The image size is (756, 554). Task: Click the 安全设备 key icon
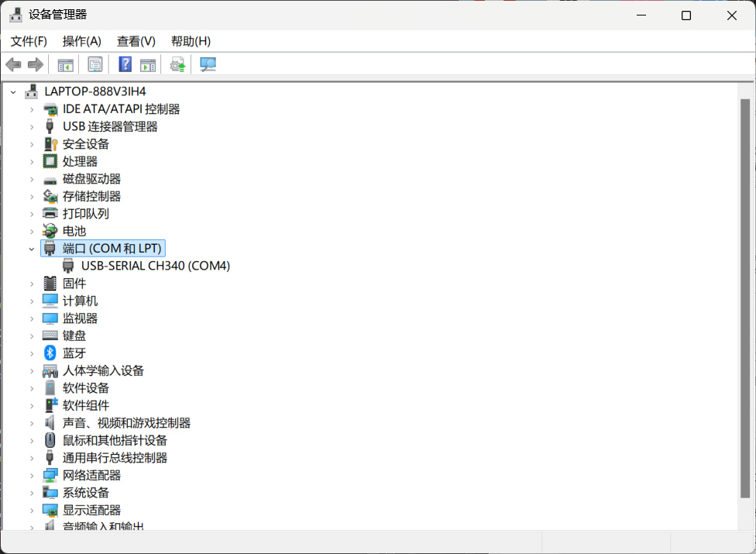pos(50,144)
